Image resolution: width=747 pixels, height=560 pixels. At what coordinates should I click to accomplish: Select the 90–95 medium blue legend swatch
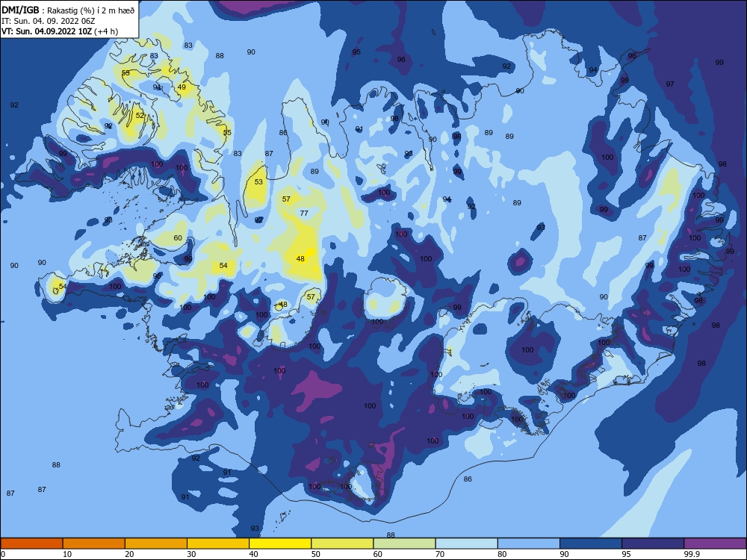(x=591, y=544)
